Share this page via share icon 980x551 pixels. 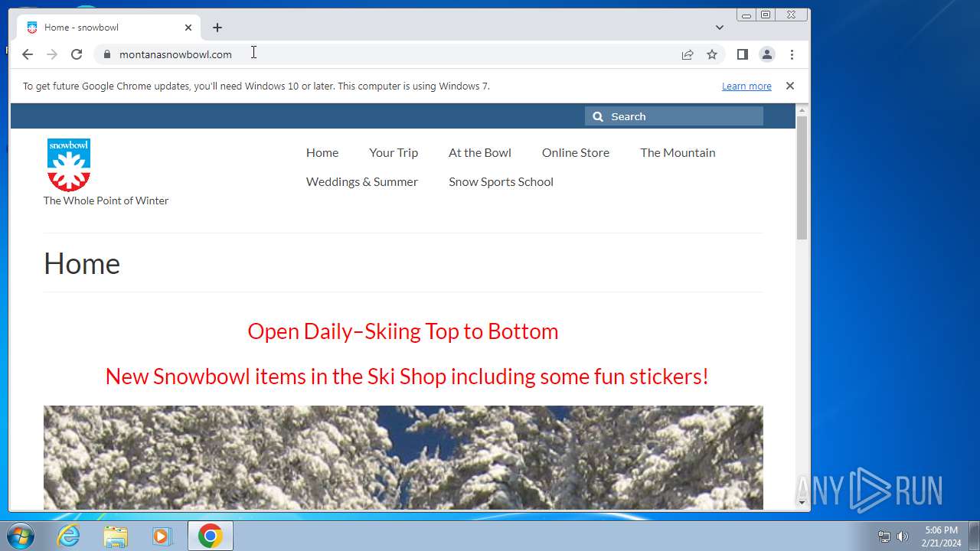pyautogui.click(x=688, y=54)
